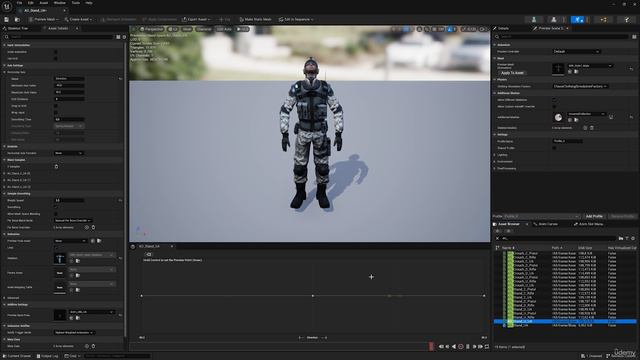Toggle the Smoothing checkbox under Sample Smoothing

click(56, 207)
